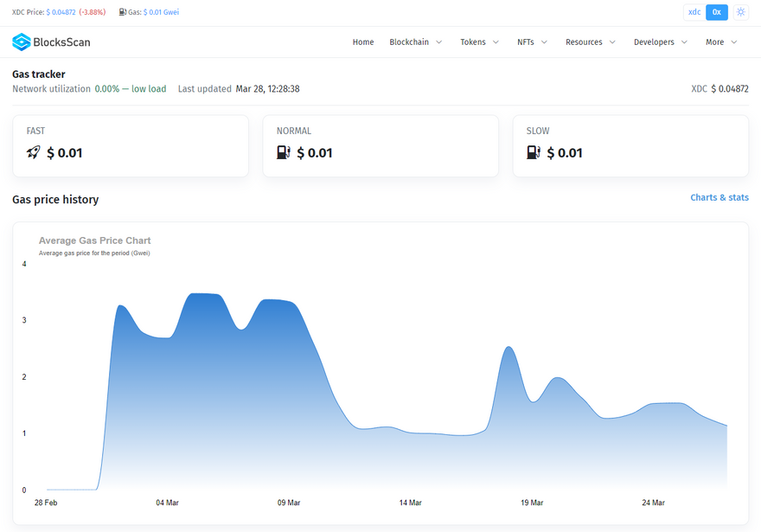
Task: Click the XDC price value in top bar
Action: pyautogui.click(x=61, y=13)
